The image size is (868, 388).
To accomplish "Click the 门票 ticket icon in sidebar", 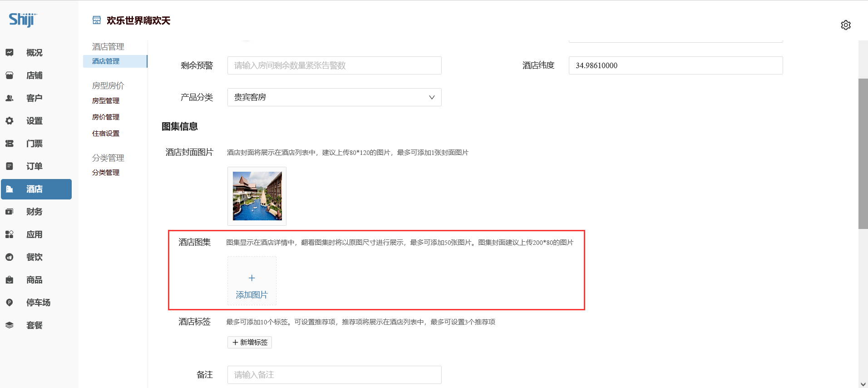I will point(10,144).
